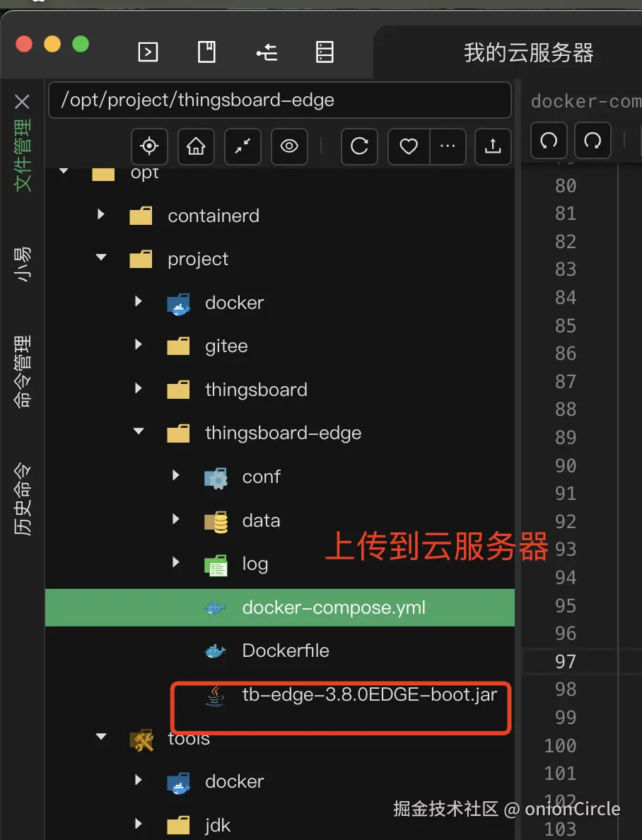The width and height of the screenshot is (642, 840).
Task: Collapse all folders with the arrows icon
Action: click(x=243, y=146)
